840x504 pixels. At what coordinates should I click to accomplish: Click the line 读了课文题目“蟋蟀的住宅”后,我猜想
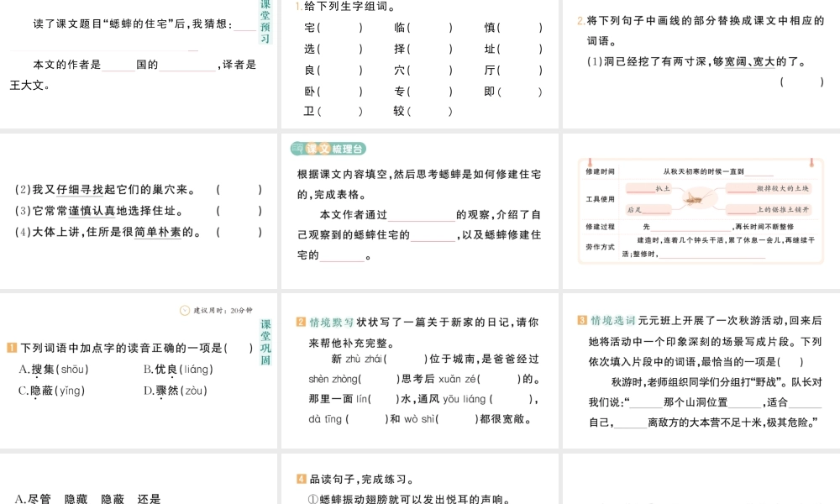coord(133,24)
